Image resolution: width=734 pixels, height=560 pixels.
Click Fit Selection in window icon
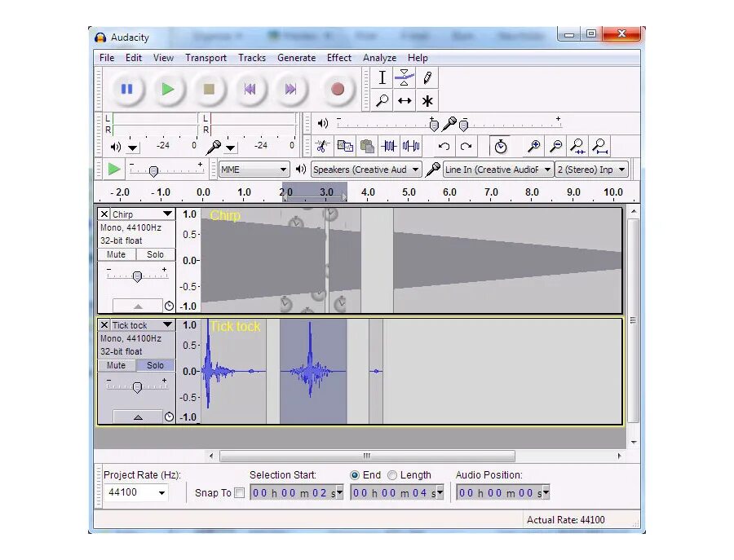click(x=577, y=147)
